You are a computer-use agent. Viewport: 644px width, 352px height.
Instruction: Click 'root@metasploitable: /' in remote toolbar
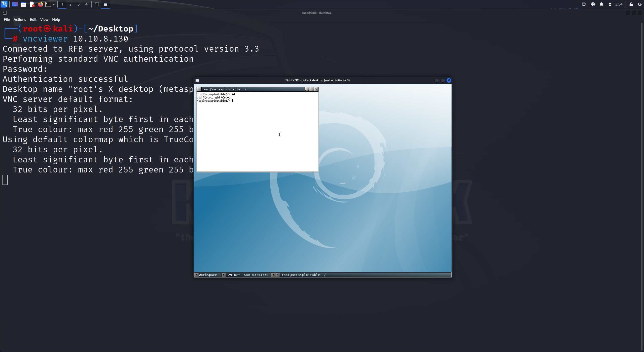tap(304, 275)
